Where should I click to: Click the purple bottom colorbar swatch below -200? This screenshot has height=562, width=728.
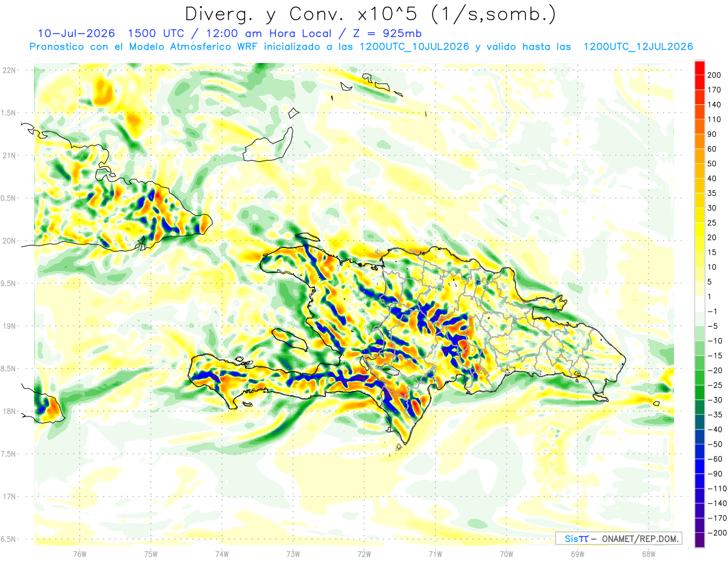[699, 540]
